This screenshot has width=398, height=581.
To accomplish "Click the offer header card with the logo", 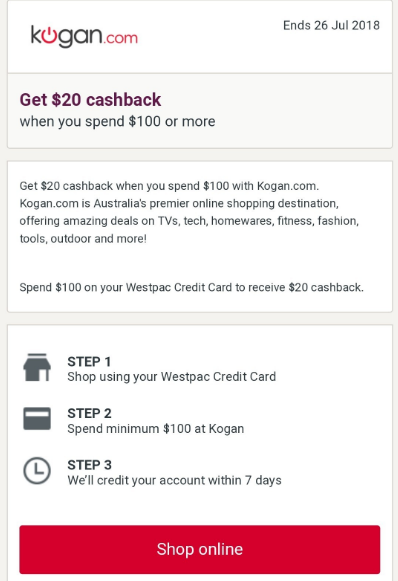I will [x=200, y=36].
